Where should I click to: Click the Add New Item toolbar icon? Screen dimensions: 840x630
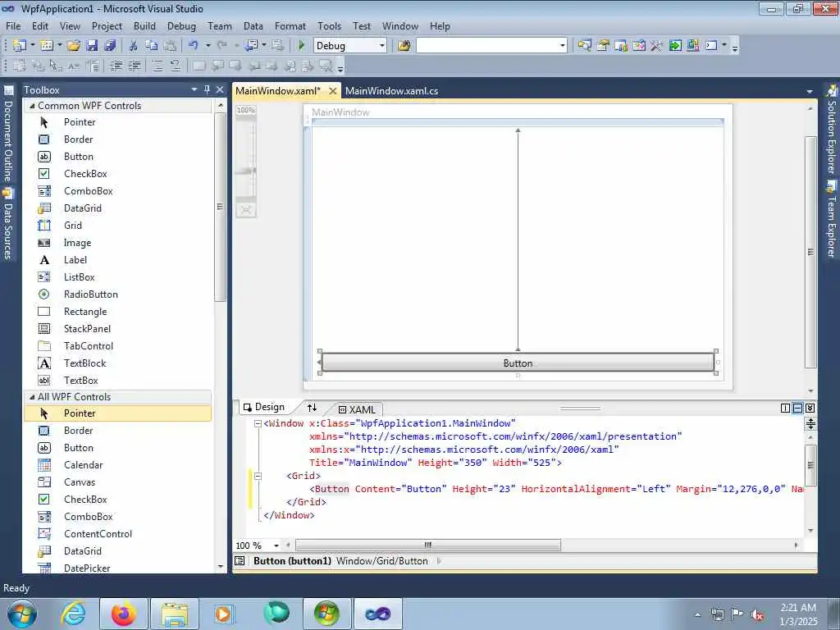point(47,46)
